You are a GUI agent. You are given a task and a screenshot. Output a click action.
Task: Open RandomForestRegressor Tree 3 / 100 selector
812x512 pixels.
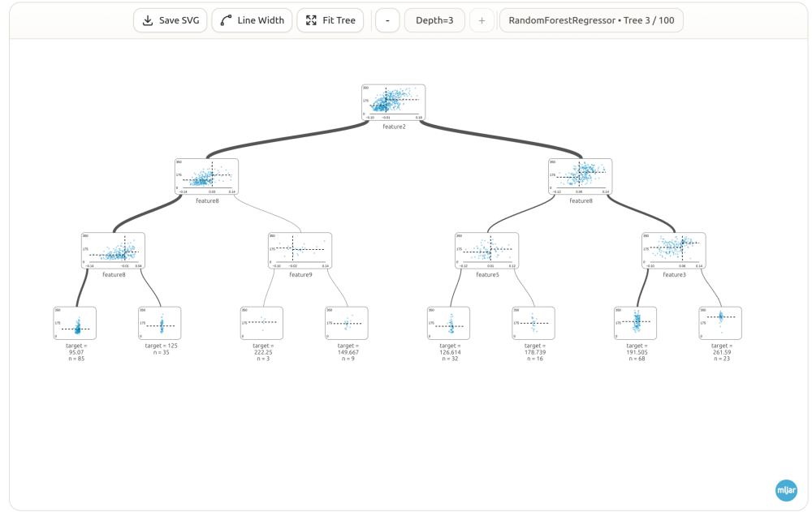[591, 20]
